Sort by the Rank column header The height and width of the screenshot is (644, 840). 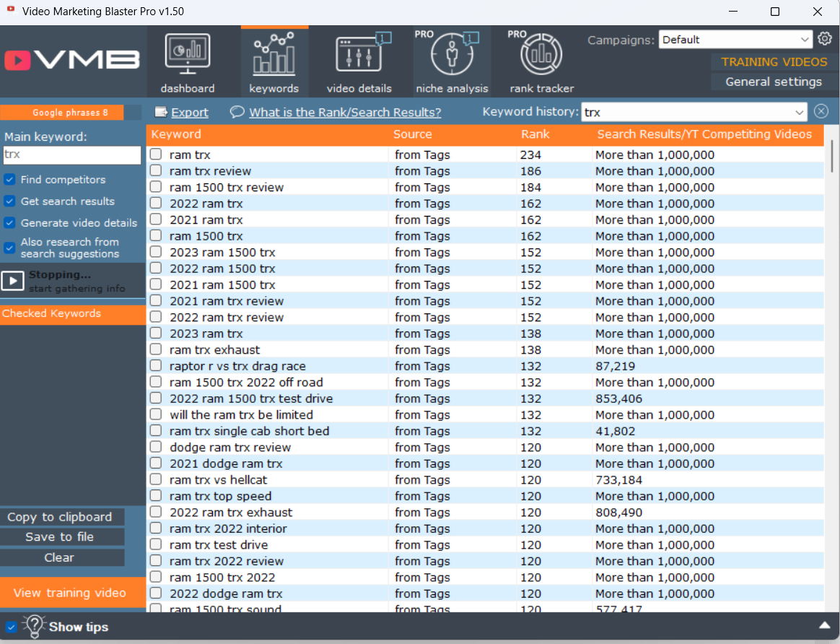pos(535,134)
